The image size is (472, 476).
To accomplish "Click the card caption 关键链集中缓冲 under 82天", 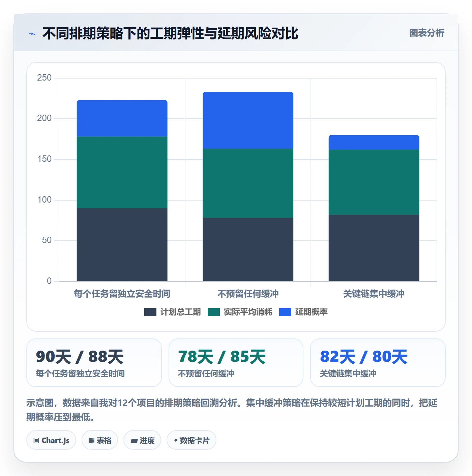I will click(348, 374).
